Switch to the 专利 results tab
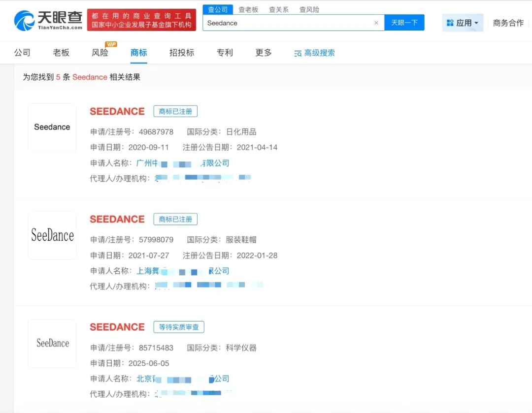 [225, 52]
